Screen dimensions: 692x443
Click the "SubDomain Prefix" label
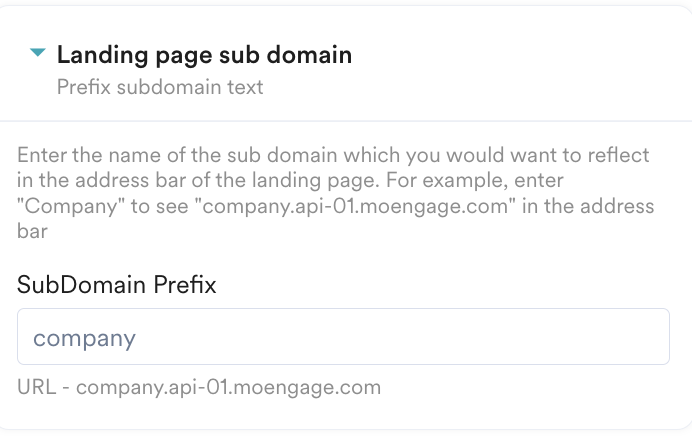tap(117, 284)
